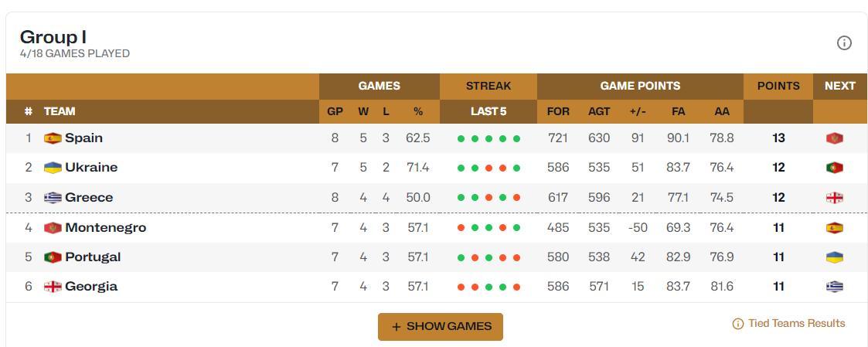Click the LAST 5 streak column header
The image size is (868, 347).
(x=488, y=111)
